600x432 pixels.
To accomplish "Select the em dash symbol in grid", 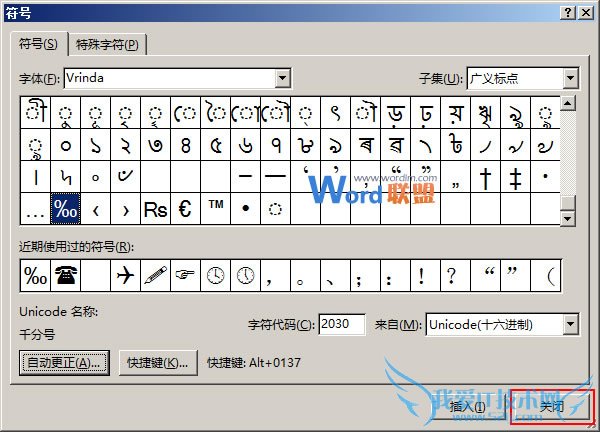I will coord(276,177).
